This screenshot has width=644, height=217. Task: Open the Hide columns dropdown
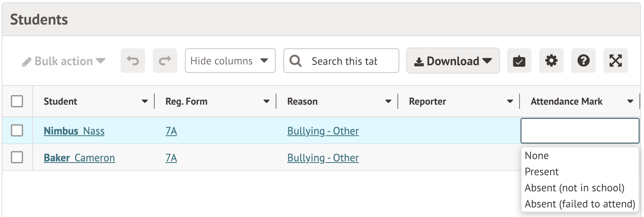(x=230, y=61)
